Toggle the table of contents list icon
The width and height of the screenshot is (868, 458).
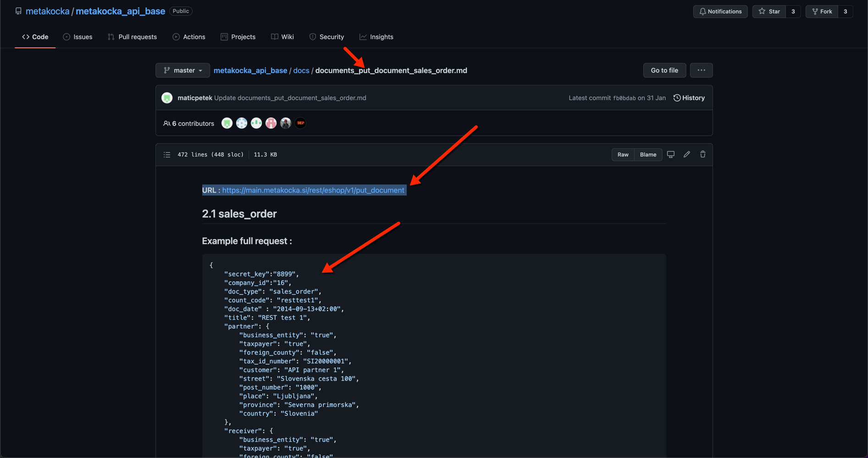click(167, 155)
